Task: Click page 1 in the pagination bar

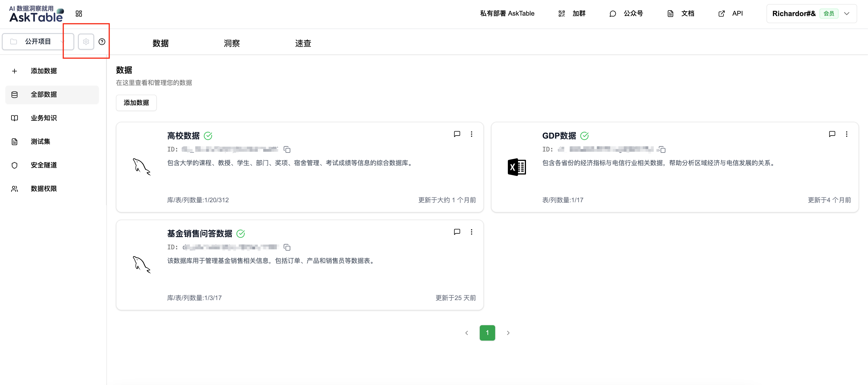Action: (487, 332)
